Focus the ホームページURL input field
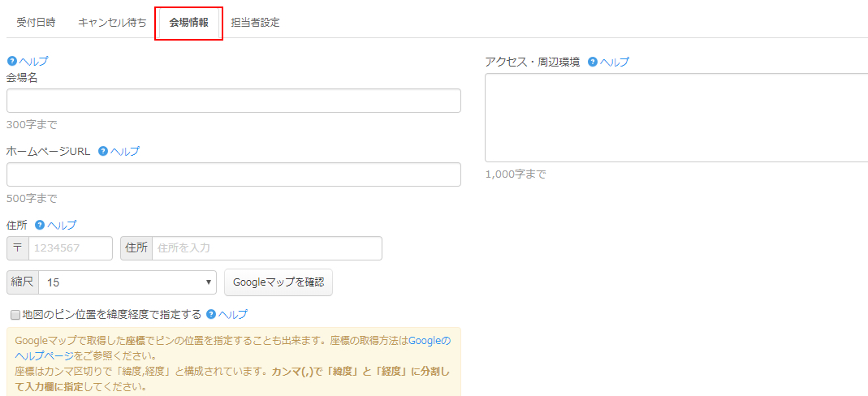The height and width of the screenshot is (396, 868). (x=233, y=174)
